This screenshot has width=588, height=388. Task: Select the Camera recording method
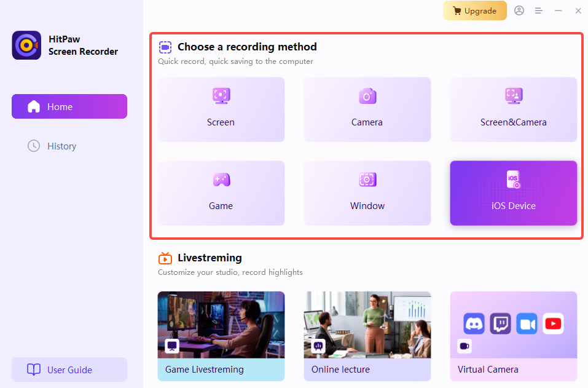coord(367,109)
